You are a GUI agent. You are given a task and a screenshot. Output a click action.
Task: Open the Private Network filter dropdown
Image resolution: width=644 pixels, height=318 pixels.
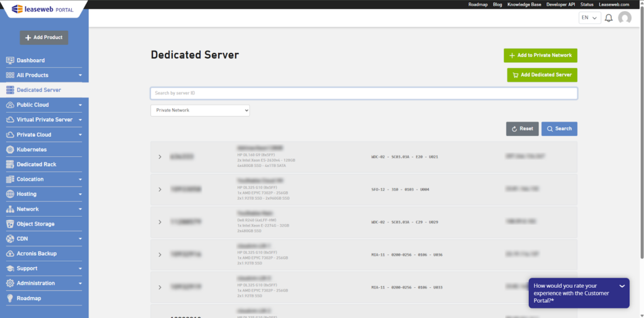pos(200,110)
